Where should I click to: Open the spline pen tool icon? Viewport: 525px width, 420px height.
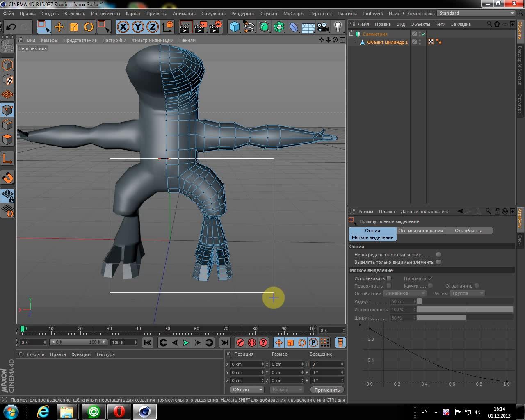[249, 27]
